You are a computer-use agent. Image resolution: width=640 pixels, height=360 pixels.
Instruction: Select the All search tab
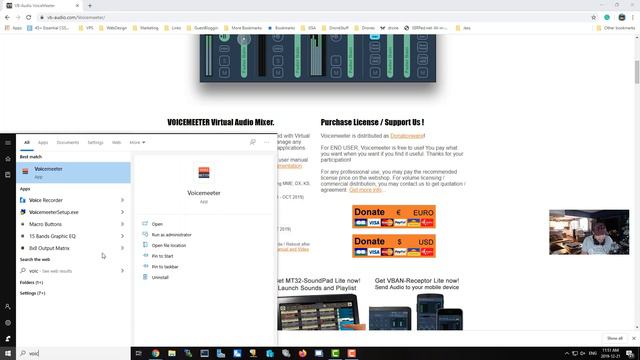tap(27, 142)
